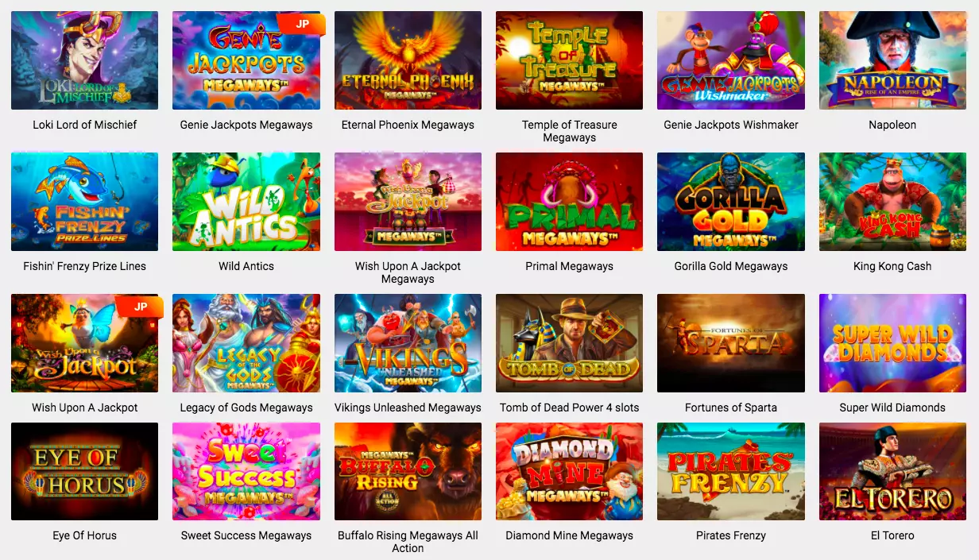Select the Wild Antics game tile
Image resolution: width=979 pixels, height=560 pixels.
pyautogui.click(x=246, y=202)
